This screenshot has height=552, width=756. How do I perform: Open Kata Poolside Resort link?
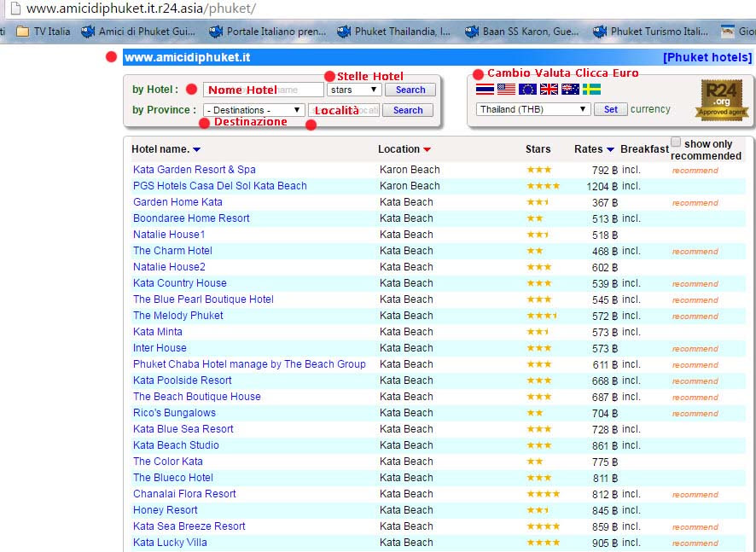[x=183, y=381]
